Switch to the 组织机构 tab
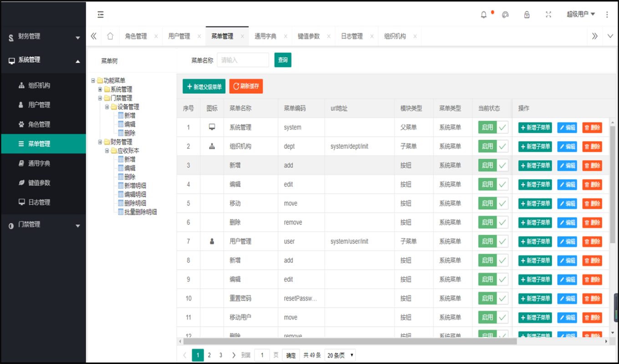619x364 pixels. click(395, 36)
